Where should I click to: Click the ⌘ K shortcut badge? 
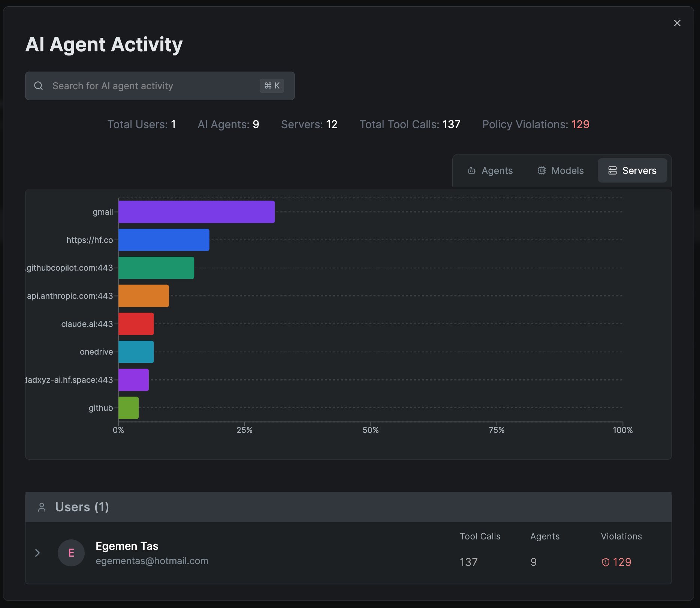coord(272,86)
